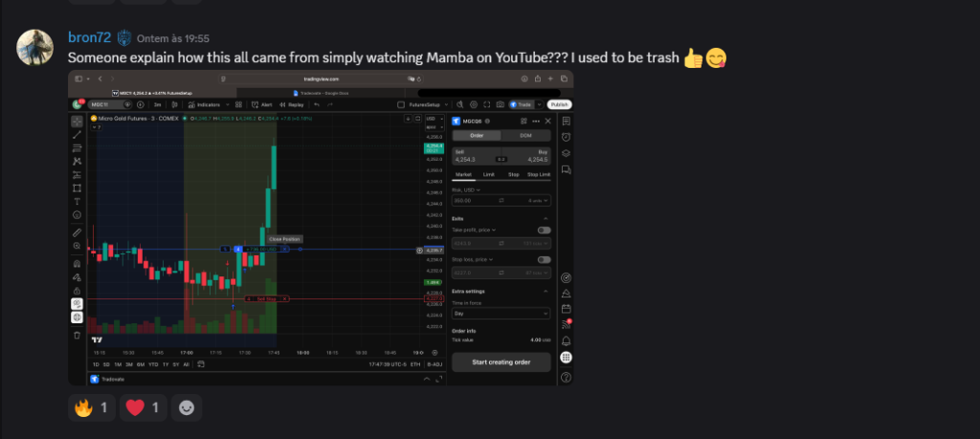
Task: Open the Trade button dropdown arrow
Action: pyautogui.click(x=539, y=104)
